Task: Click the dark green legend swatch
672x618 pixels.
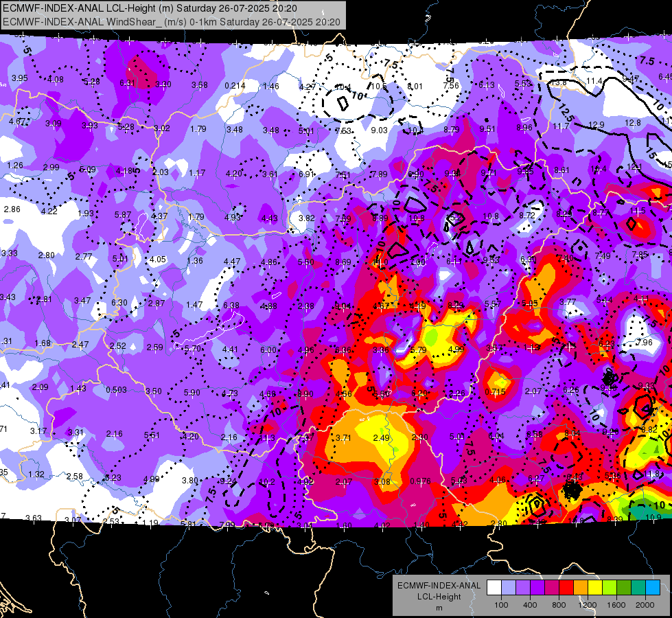Action: [x=623, y=588]
